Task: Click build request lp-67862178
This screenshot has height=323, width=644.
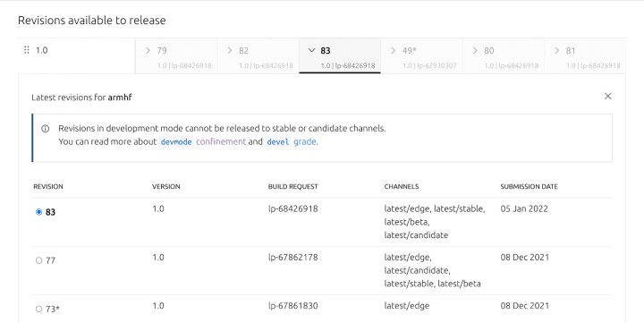Action: [292, 258]
